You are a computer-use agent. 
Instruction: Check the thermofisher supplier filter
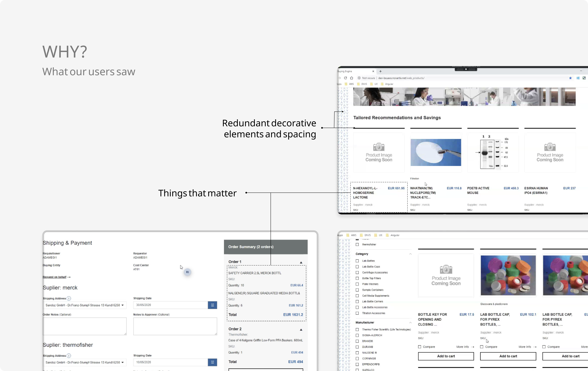pyautogui.click(x=357, y=244)
